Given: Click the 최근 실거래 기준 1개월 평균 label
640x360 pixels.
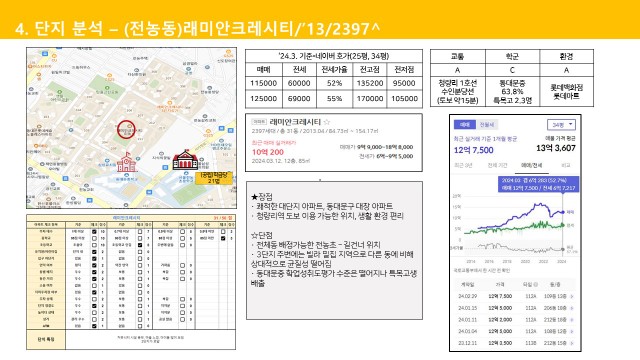Looking at the screenshot, I should coord(485,139).
